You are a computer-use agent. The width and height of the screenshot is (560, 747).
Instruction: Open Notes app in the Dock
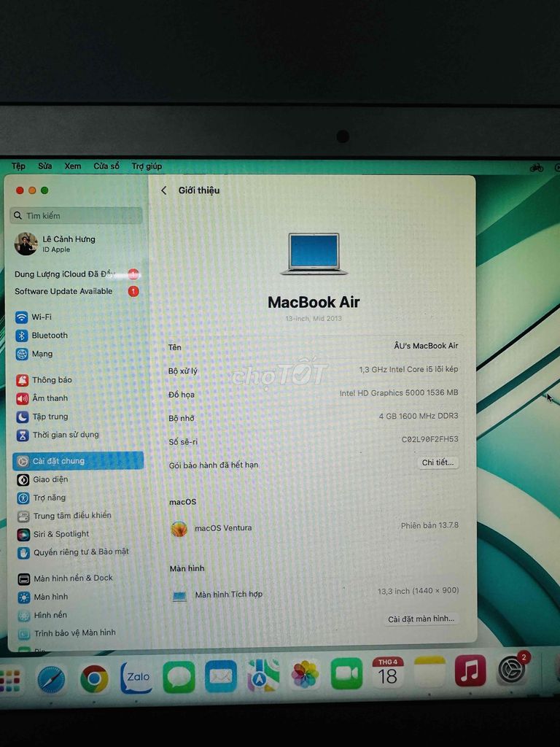coord(429,671)
